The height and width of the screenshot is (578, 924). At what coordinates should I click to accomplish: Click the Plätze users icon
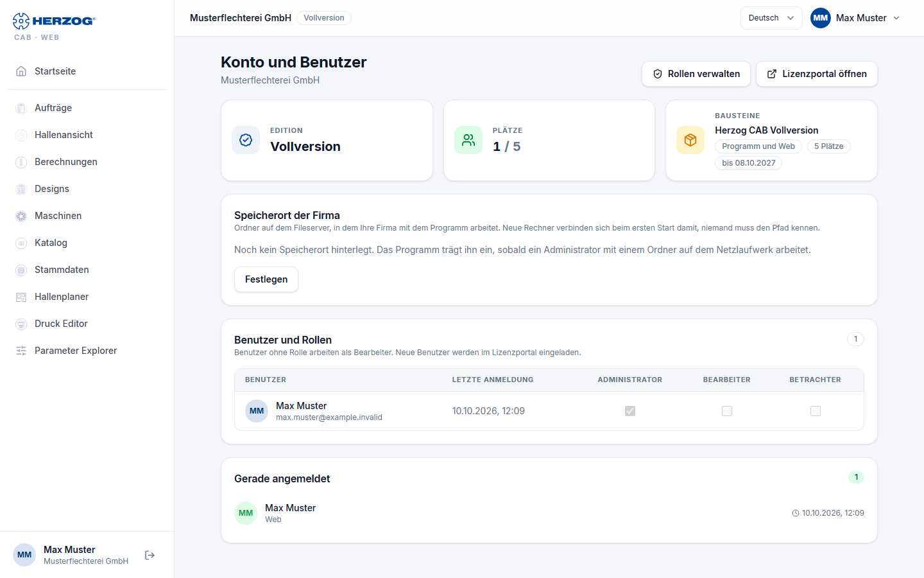click(x=468, y=140)
